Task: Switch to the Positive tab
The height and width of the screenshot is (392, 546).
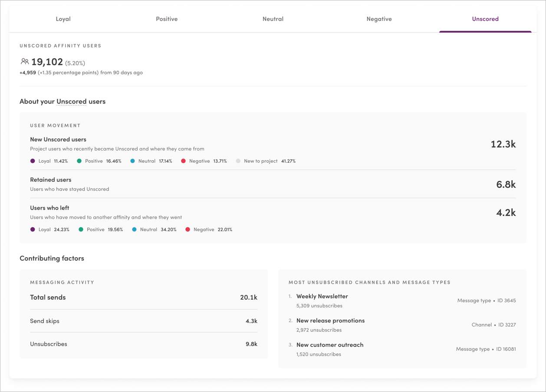Action: coord(167,19)
